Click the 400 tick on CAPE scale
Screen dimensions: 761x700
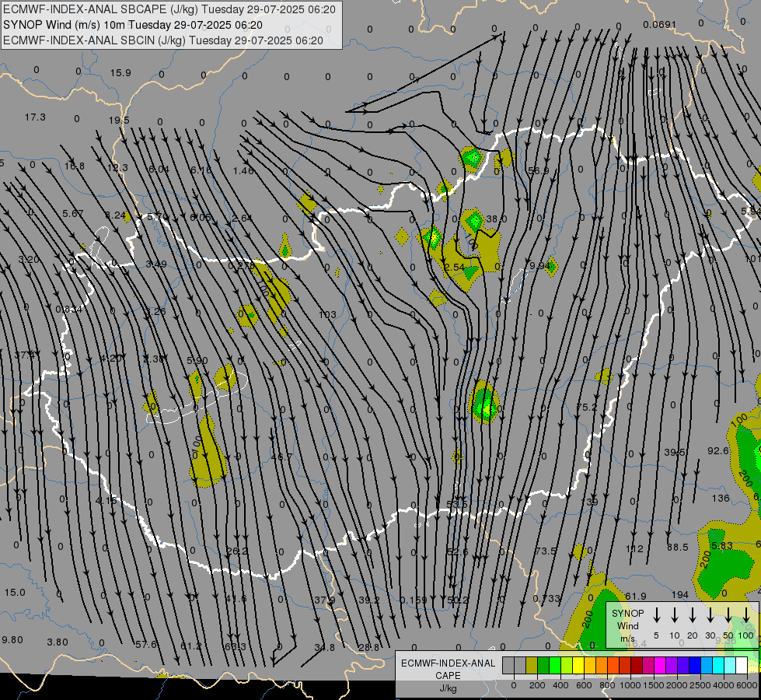[x=560, y=685]
